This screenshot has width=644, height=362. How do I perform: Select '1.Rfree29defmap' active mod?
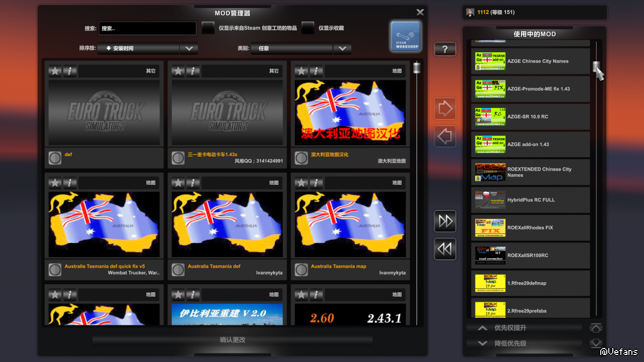tap(530, 283)
